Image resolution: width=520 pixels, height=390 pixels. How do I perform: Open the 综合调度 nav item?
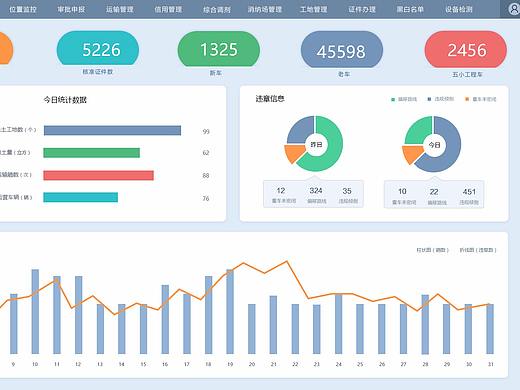217,9
